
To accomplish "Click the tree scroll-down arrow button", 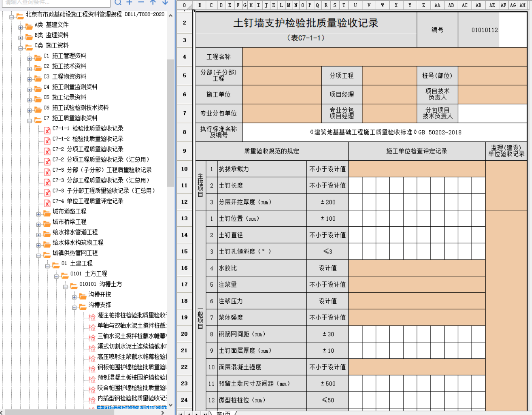I will click(170, 405).
